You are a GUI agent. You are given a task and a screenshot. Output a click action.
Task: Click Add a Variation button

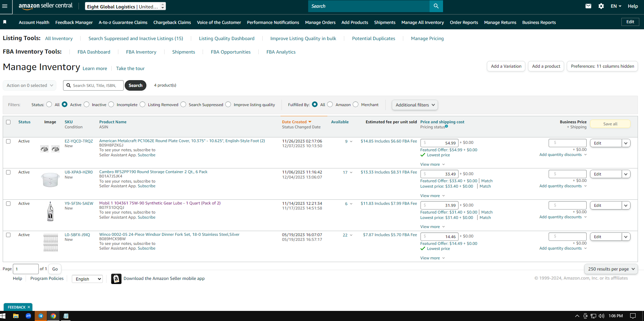coord(506,66)
